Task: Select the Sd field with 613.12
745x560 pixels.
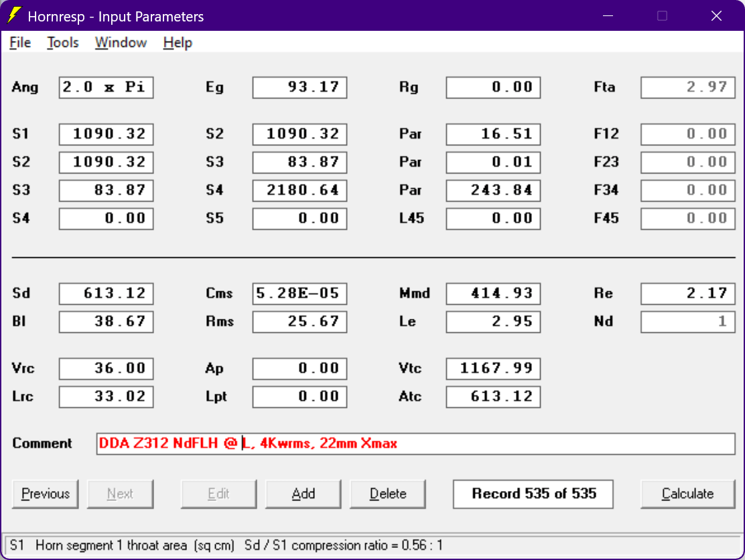Action: point(106,293)
